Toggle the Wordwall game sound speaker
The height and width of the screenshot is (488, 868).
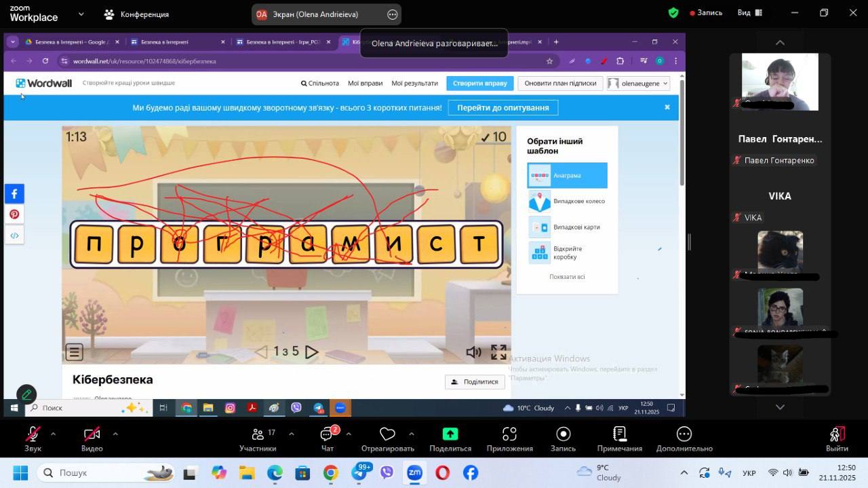pos(473,352)
